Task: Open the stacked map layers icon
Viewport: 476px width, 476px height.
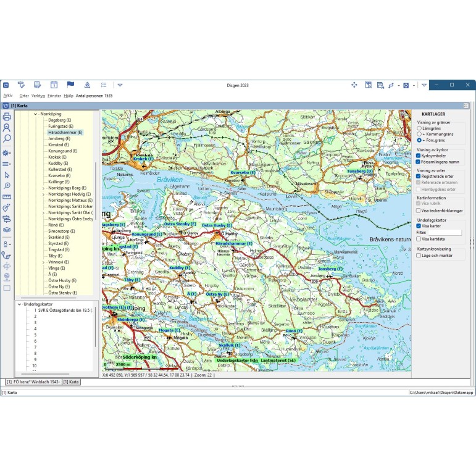Action: [7, 230]
